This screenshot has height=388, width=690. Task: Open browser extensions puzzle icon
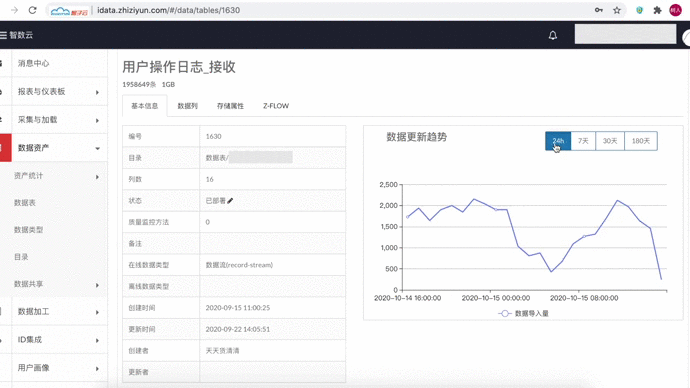pos(657,10)
